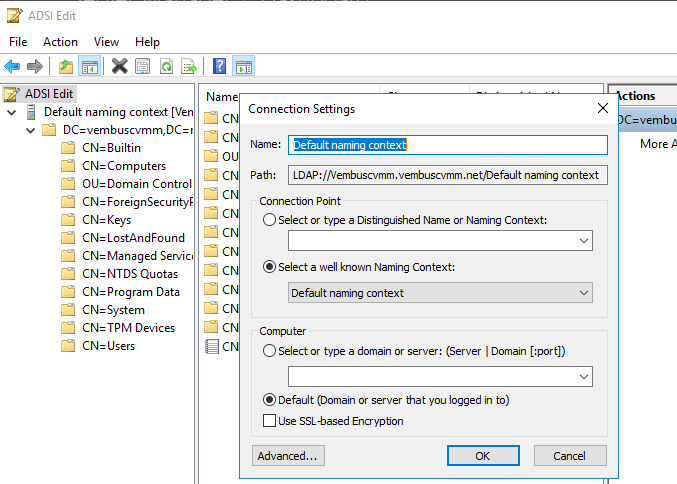Select CN=Builtin text in tree
This screenshot has width=677, height=484.
coord(111,148)
